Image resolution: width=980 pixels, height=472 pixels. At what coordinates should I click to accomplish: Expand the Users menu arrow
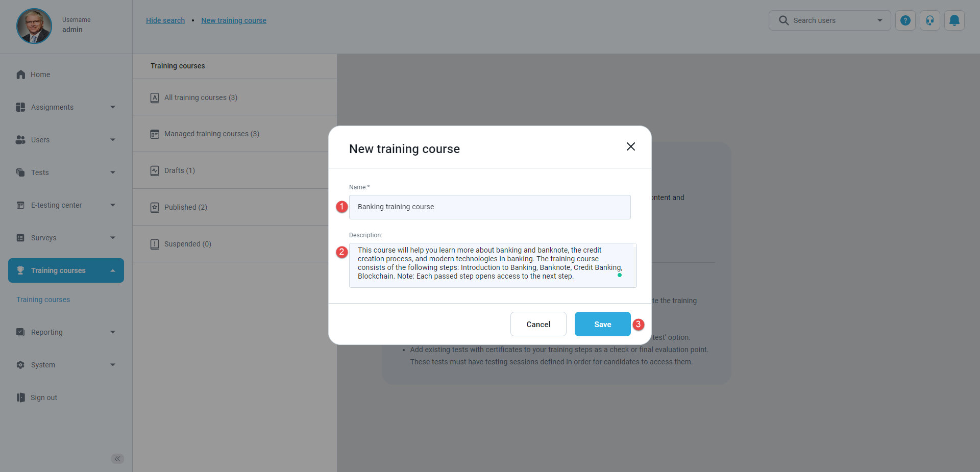113,140
